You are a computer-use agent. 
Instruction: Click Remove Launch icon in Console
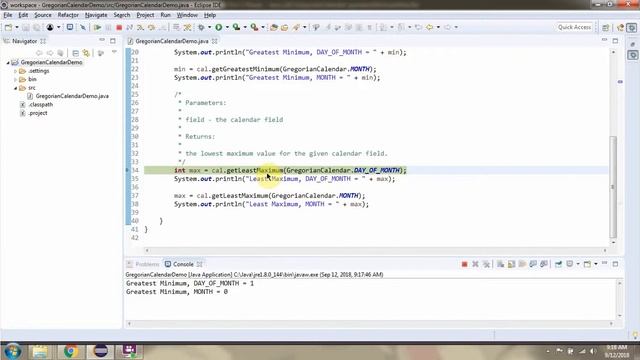475,264
